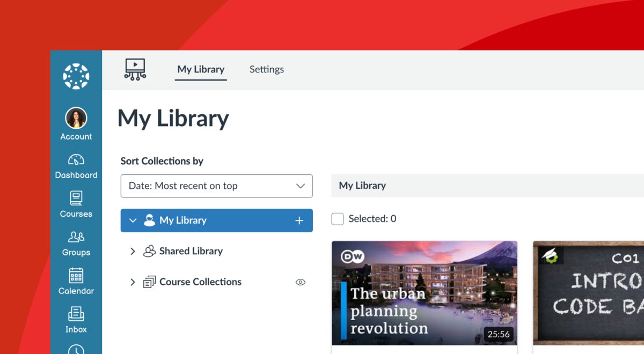Open the Inbox in sidebar
Viewport: 644px width, 354px height.
(x=76, y=321)
